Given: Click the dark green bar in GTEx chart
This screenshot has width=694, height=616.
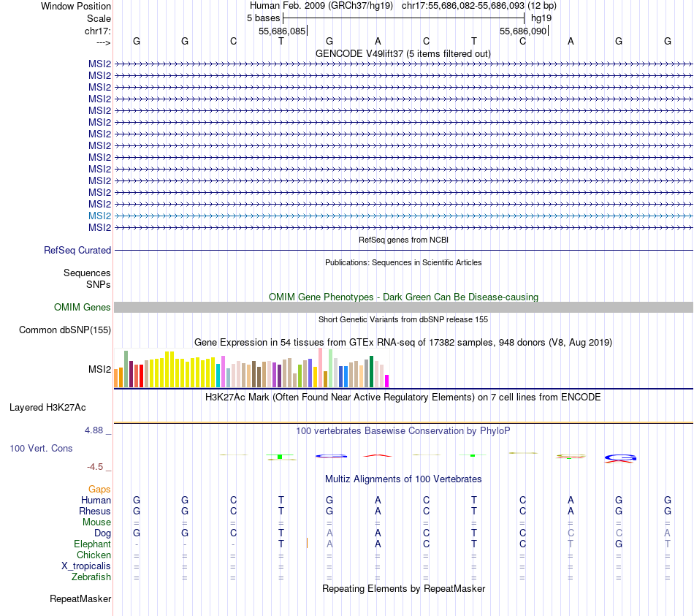Looking at the screenshot, I should pyautogui.click(x=372, y=371).
